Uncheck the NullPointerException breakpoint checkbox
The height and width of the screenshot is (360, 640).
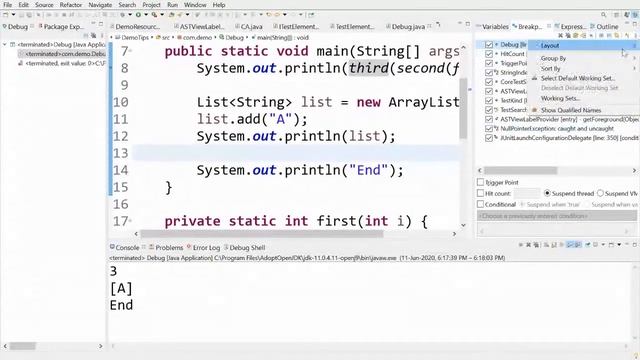click(489, 129)
